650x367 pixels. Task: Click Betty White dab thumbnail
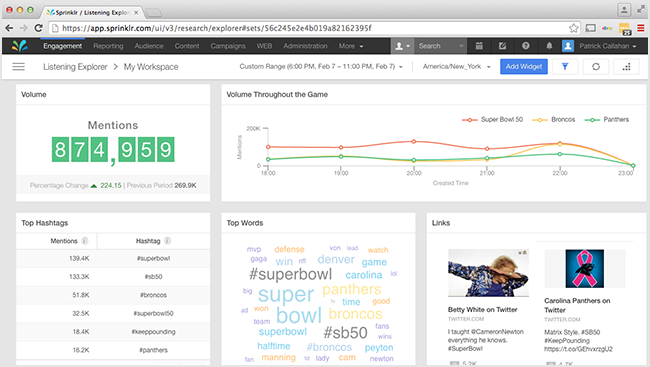488,273
